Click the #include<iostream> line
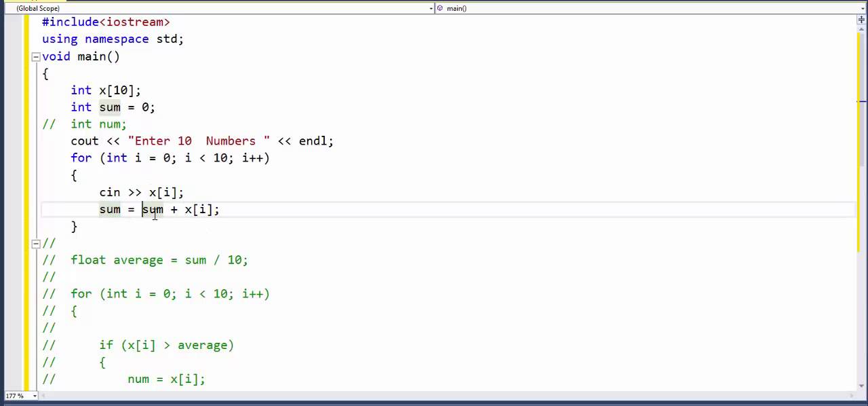Screen dimensions: 868x406 (x=106, y=22)
